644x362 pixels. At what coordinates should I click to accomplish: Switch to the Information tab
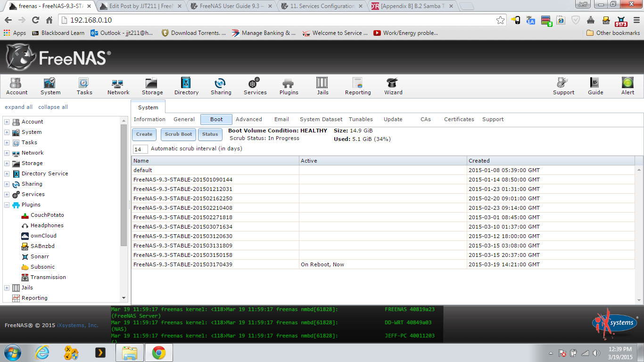coord(149,119)
